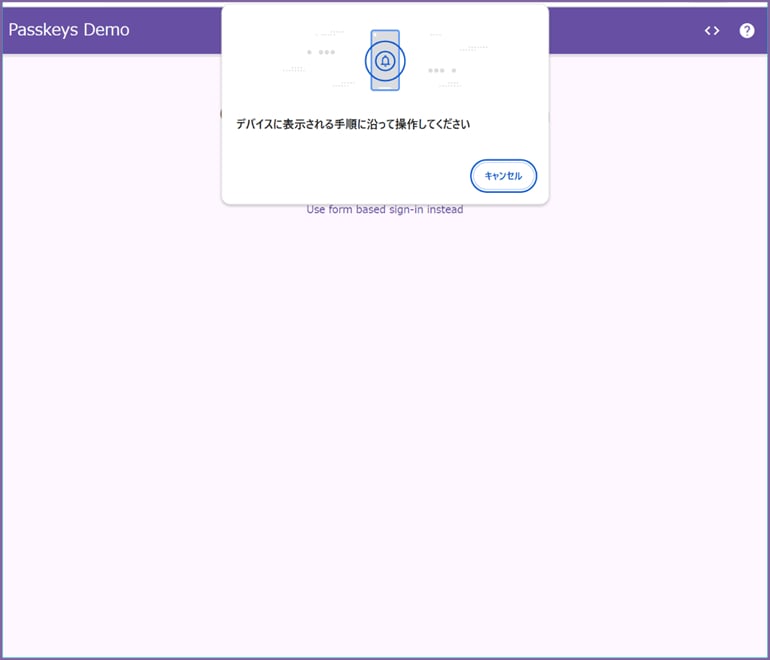Click the bell icon in the dialog

click(x=385, y=61)
